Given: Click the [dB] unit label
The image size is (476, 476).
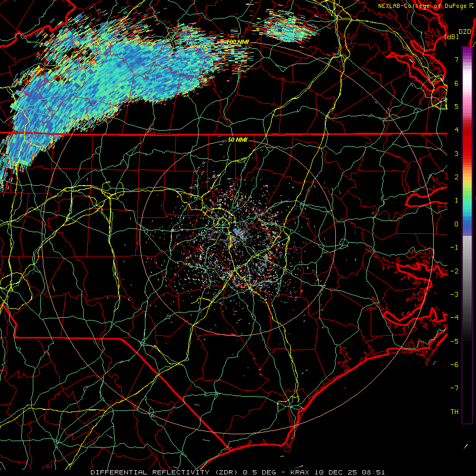Looking at the screenshot, I should coord(451,36).
